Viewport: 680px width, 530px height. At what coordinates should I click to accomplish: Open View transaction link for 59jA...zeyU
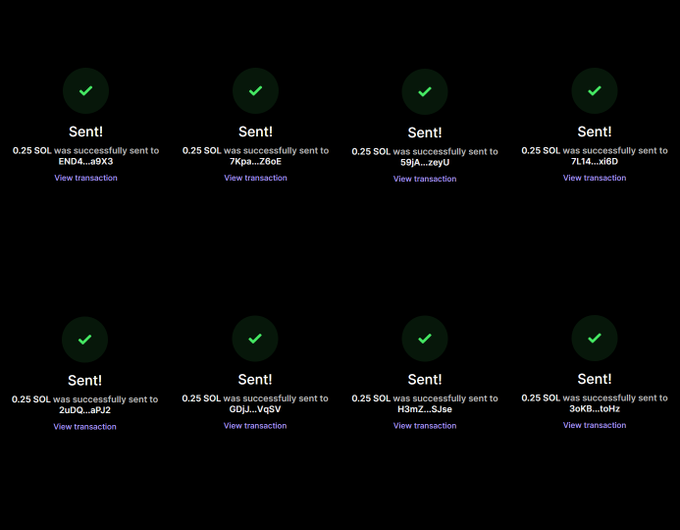[425, 179]
